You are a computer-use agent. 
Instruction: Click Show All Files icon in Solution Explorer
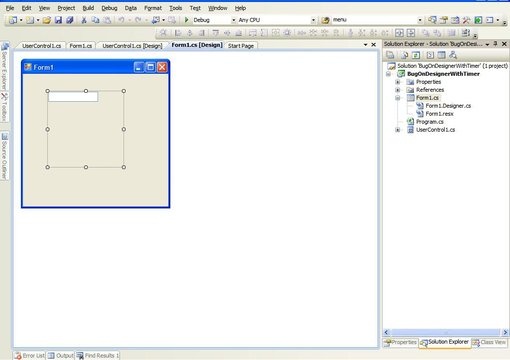click(x=404, y=55)
